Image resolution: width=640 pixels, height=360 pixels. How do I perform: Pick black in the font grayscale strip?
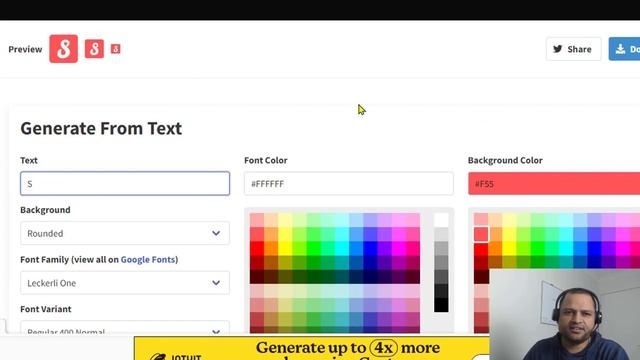[x=441, y=305]
